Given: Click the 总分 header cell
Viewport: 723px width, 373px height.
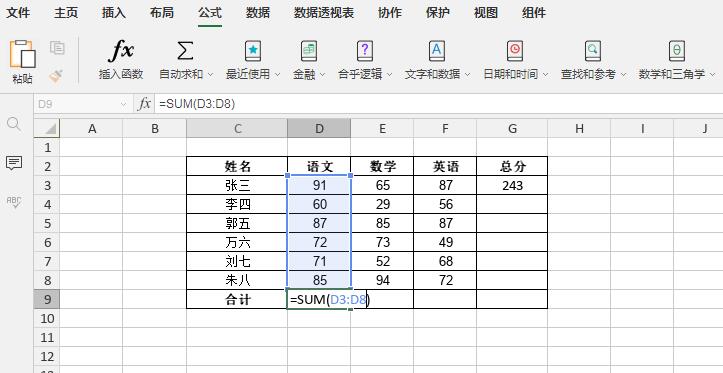Looking at the screenshot, I should pyautogui.click(x=512, y=166).
